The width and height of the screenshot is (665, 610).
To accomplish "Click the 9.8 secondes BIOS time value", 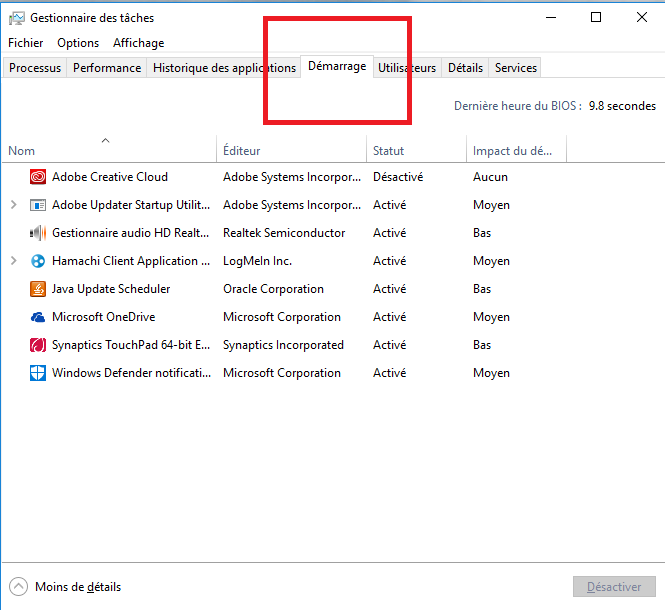I will [x=622, y=106].
